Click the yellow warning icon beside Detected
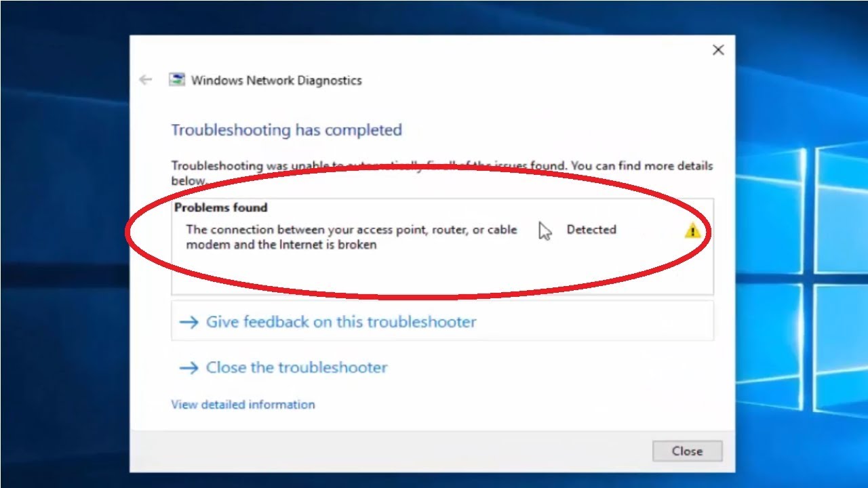The width and height of the screenshot is (868, 488). pos(692,230)
